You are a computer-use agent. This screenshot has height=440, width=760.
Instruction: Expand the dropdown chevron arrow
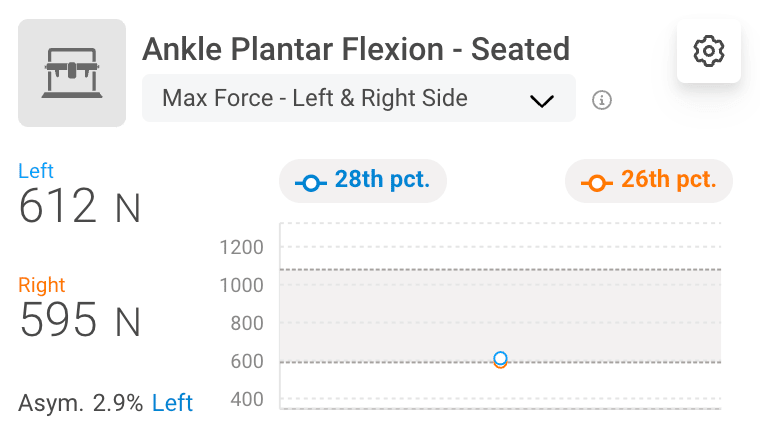pyautogui.click(x=541, y=101)
